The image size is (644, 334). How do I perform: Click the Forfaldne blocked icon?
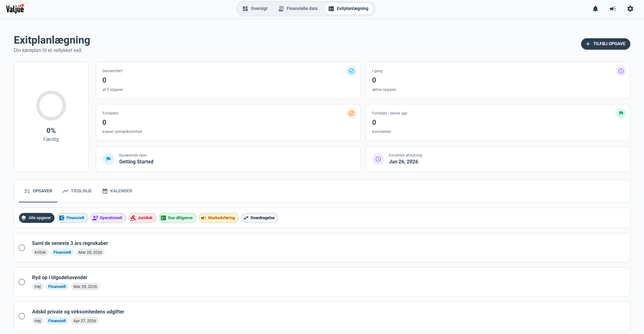tap(351, 113)
